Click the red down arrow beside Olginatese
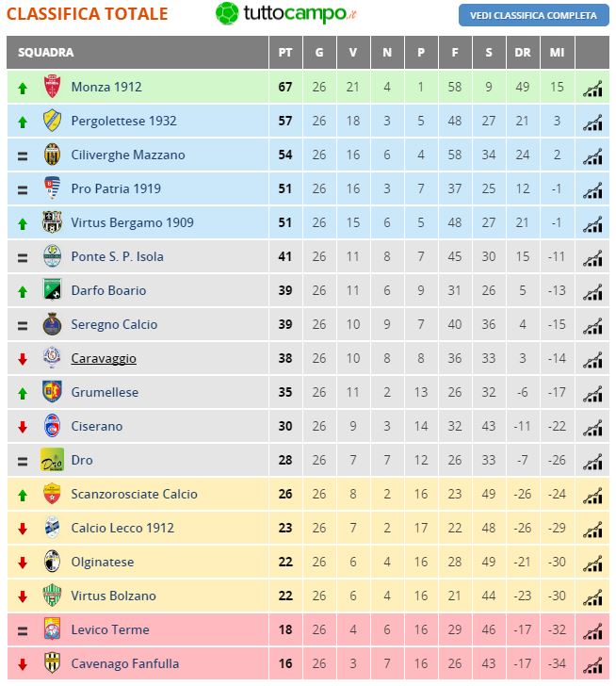This screenshot has width=616, height=686. (x=23, y=563)
